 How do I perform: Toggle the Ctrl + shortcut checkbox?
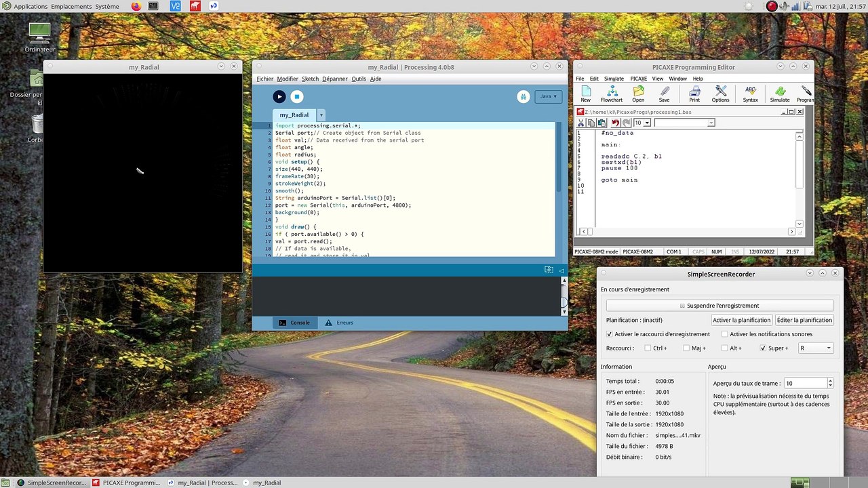tap(648, 348)
